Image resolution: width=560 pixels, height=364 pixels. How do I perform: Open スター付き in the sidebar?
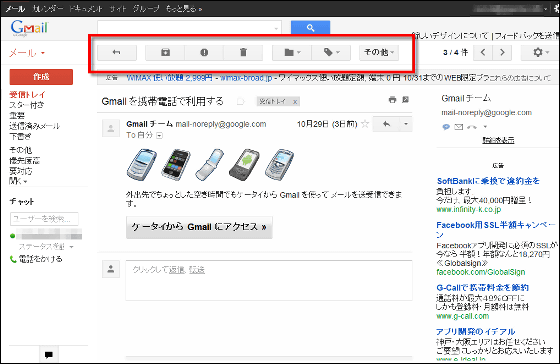pyautogui.click(x=27, y=105)
